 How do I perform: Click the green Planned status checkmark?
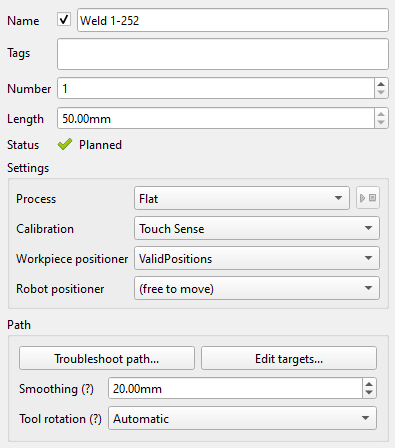coord(65,144)
